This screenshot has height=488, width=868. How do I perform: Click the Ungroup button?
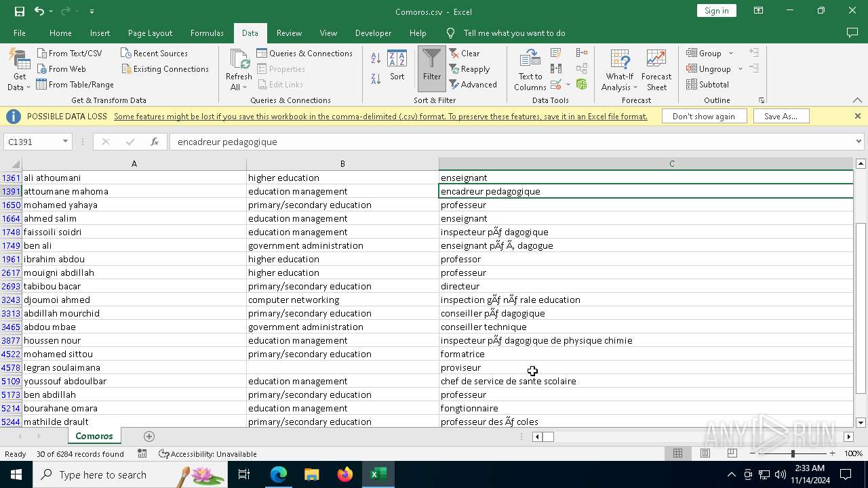pos(709,68)
